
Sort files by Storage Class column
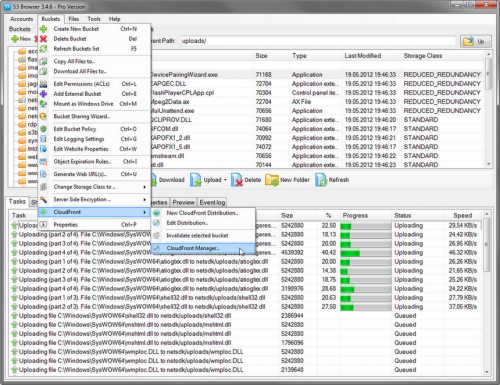tap(443, 56)
